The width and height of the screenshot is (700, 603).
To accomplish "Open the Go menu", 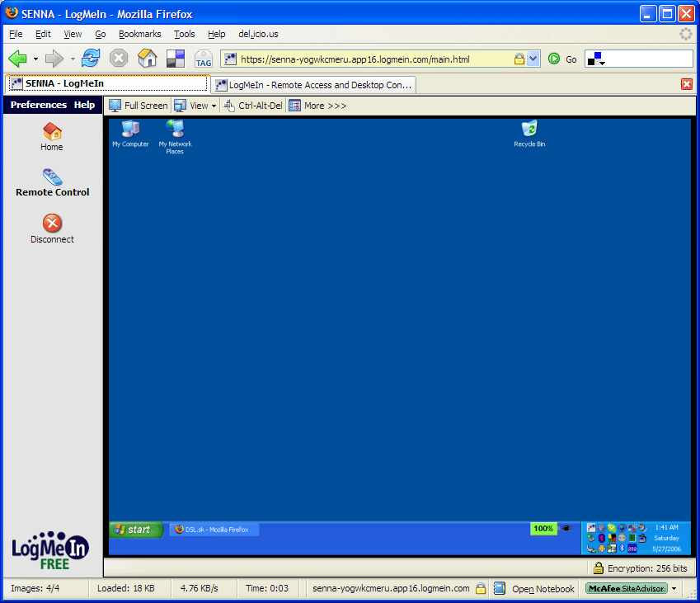I will (x=101, y=34).
